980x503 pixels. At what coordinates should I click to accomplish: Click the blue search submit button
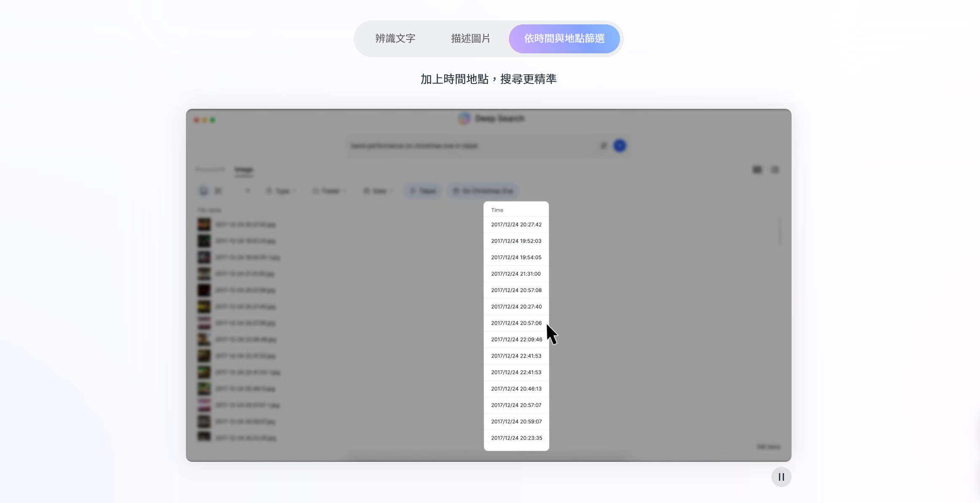tap(620, 146)
